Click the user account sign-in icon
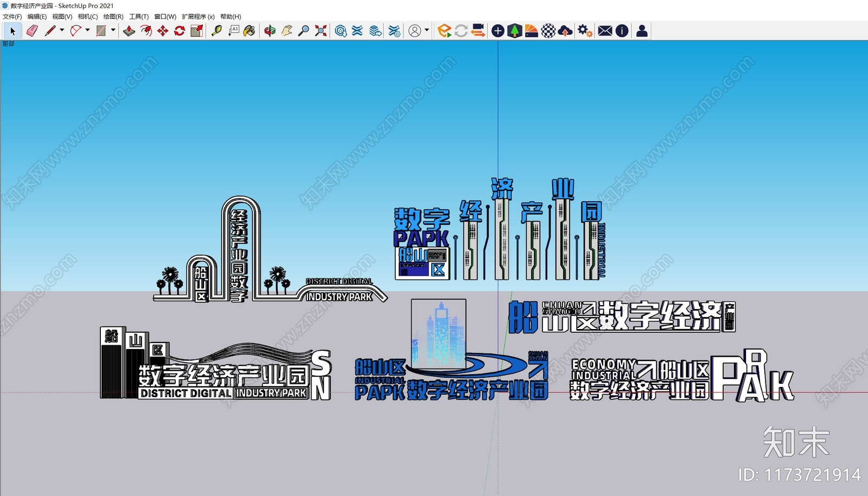Image resolution: width=868 pixels, height=496 pixels. [414, 31]
